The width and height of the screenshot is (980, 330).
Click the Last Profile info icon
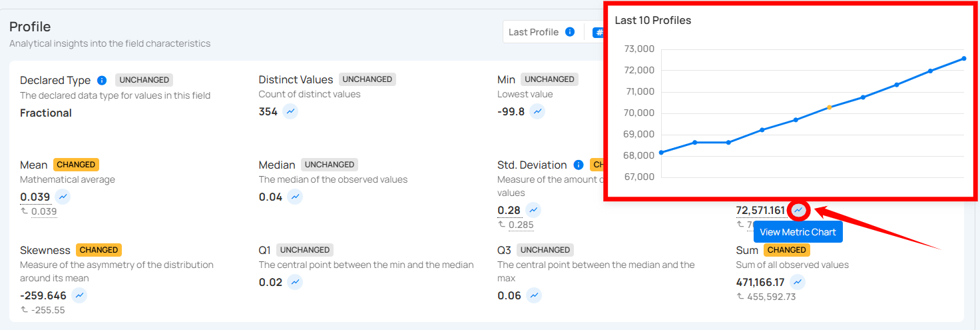tap(570, 32)
